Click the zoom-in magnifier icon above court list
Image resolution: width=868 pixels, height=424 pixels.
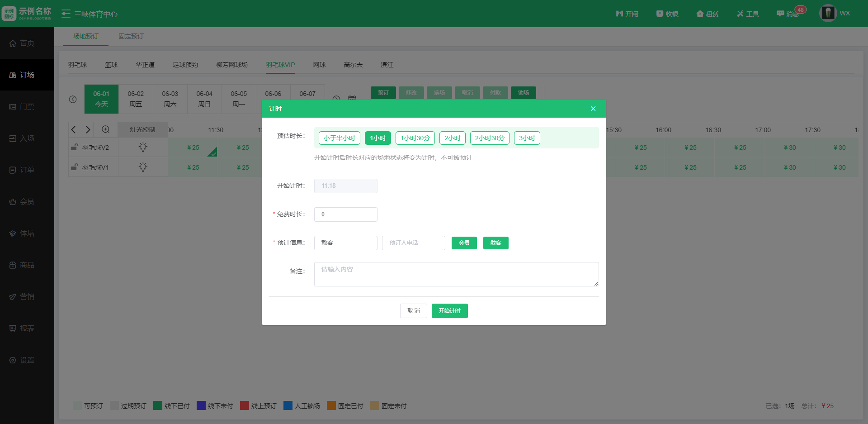(105, 129)
